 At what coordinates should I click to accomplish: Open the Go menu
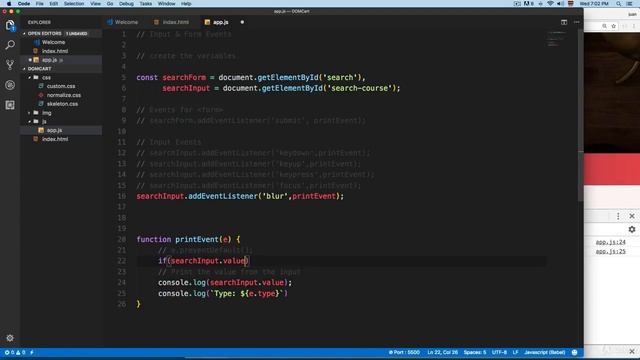pyautogui.click(x=110, y=4)
